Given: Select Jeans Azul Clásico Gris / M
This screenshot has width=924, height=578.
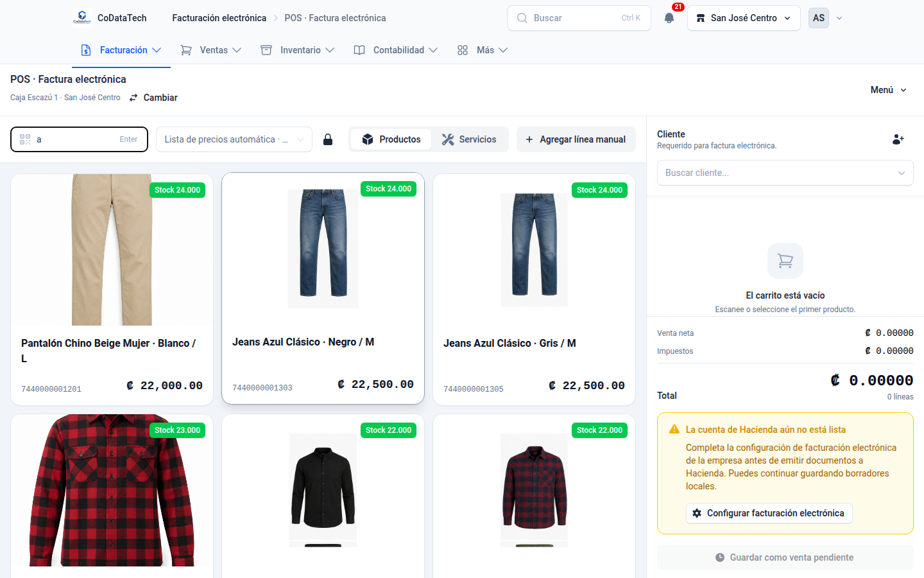Looking at the screenshot, I should pos(534,290).
